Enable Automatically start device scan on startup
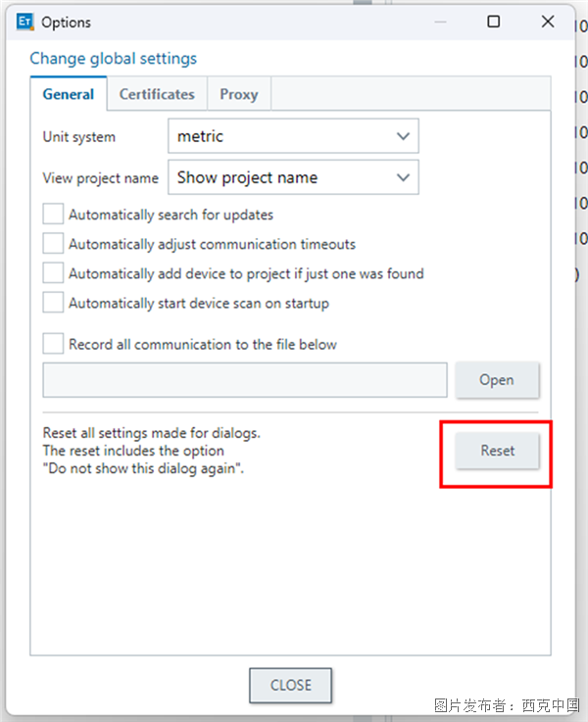 pos(53,303)
